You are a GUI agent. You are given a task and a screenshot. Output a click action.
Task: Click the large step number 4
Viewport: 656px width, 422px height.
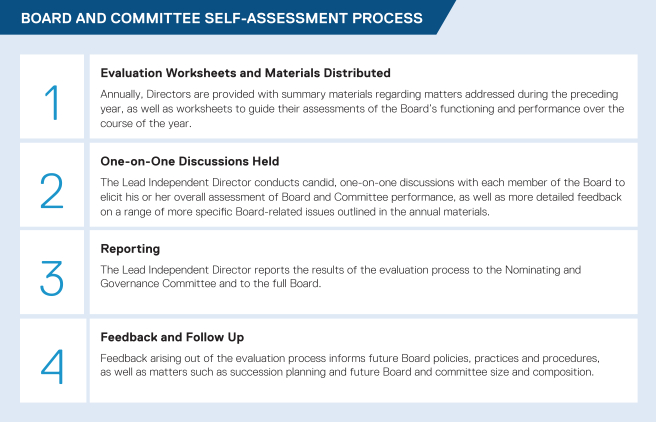[x=52, y=364]
